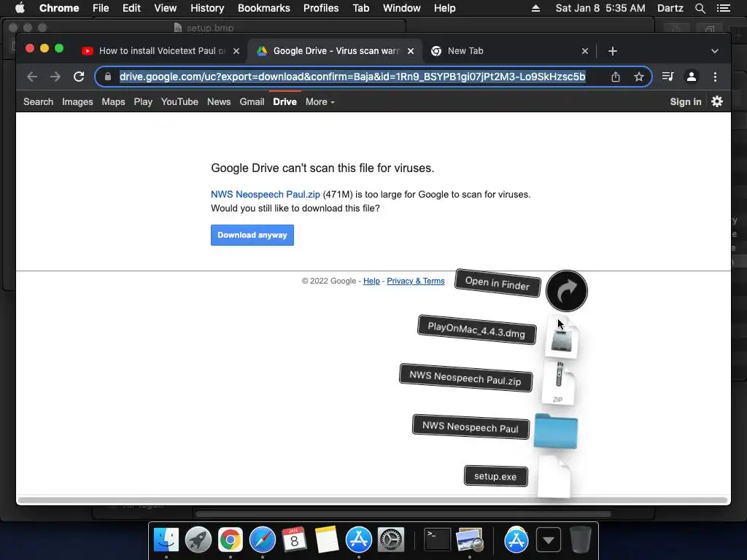Open Privacy & Terms footer link
747x560 pixels.
pyautogui.click(x=415, y=281)
